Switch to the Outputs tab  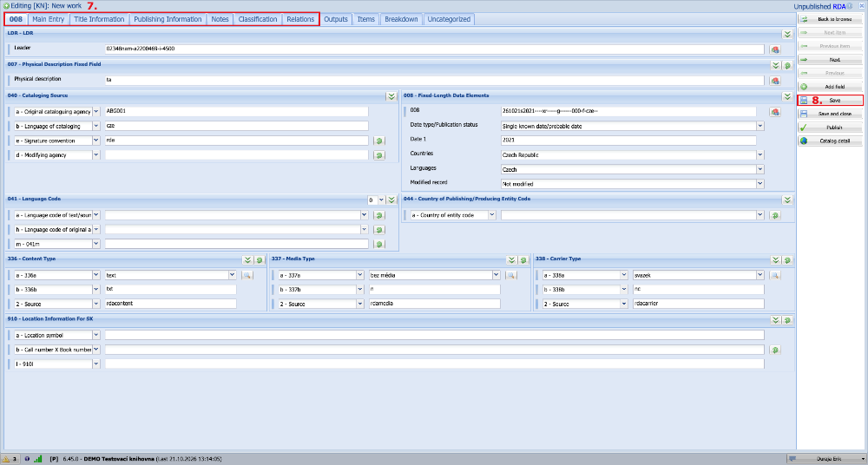336,19
